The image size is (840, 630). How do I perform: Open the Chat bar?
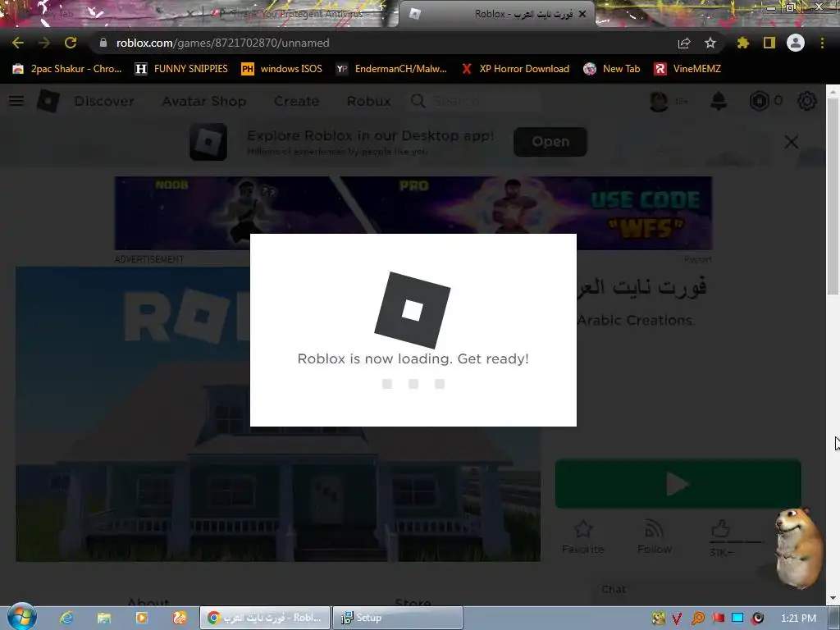[614, 589]
